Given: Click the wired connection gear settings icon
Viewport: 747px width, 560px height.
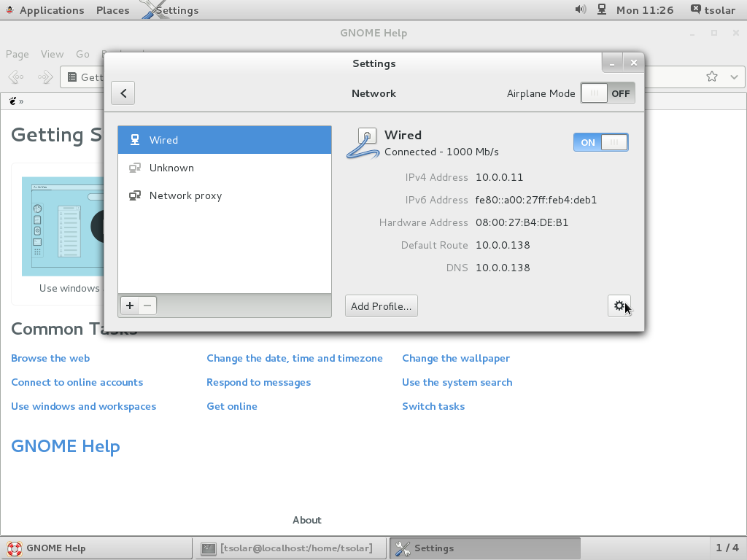Looking at the screenshot, I should (x=619, y=306).
